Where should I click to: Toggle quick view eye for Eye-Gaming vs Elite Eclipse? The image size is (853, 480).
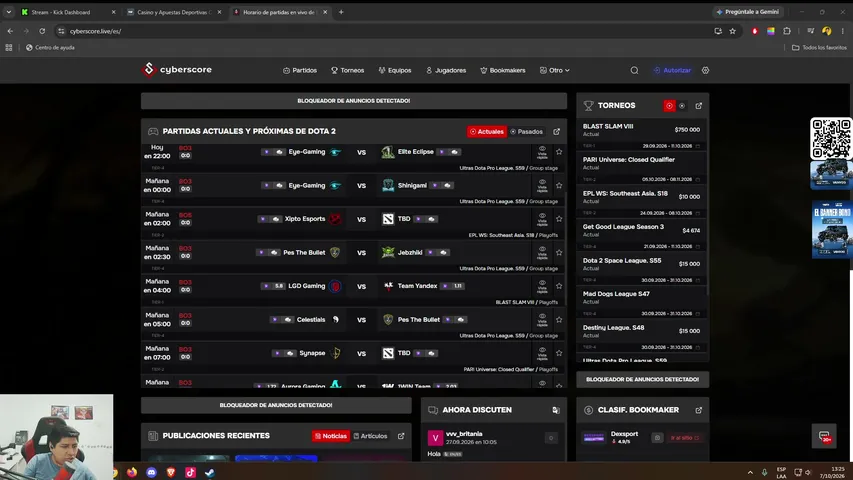click(x=542, y=152)
